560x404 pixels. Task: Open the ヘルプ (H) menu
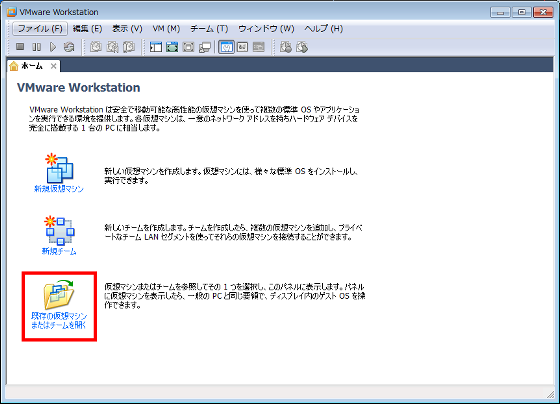pos(324,29)
